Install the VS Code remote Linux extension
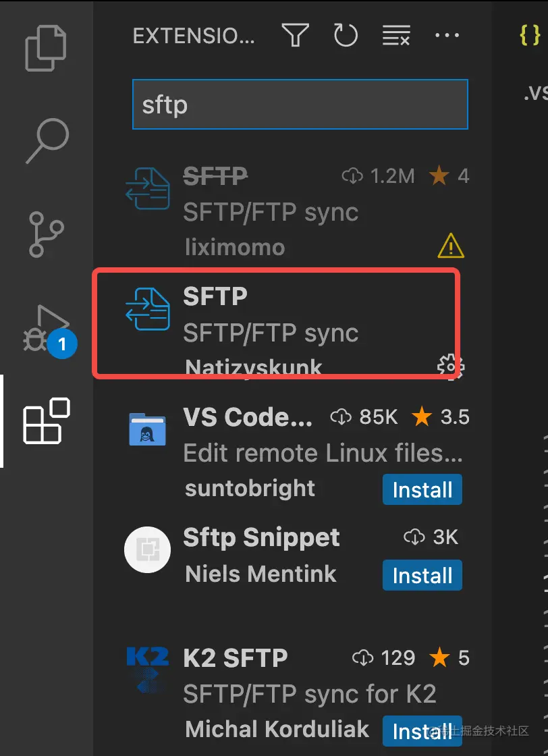The image size is (548, 756). pyautogui.click(x=422, y=490)
